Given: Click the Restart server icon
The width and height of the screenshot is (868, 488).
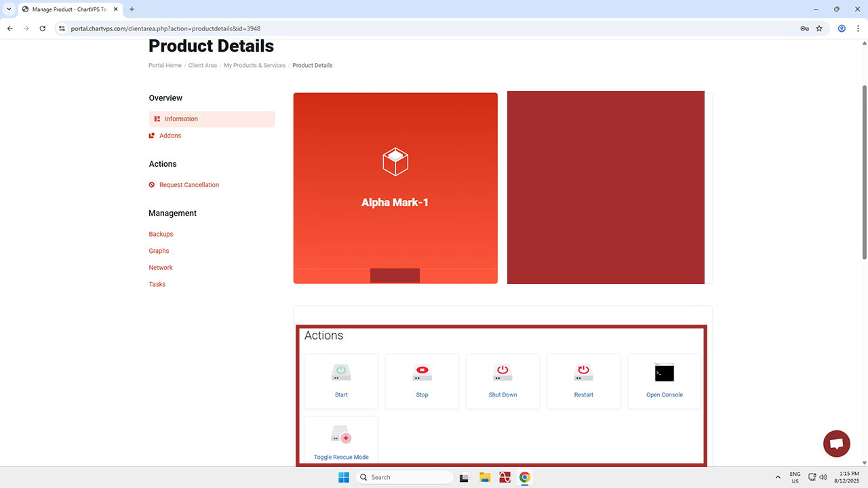Looking at the screenshot, I should tap(583, 373).
